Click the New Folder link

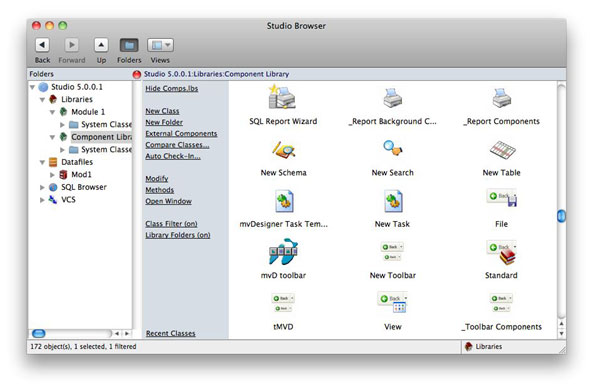point(164,122)
